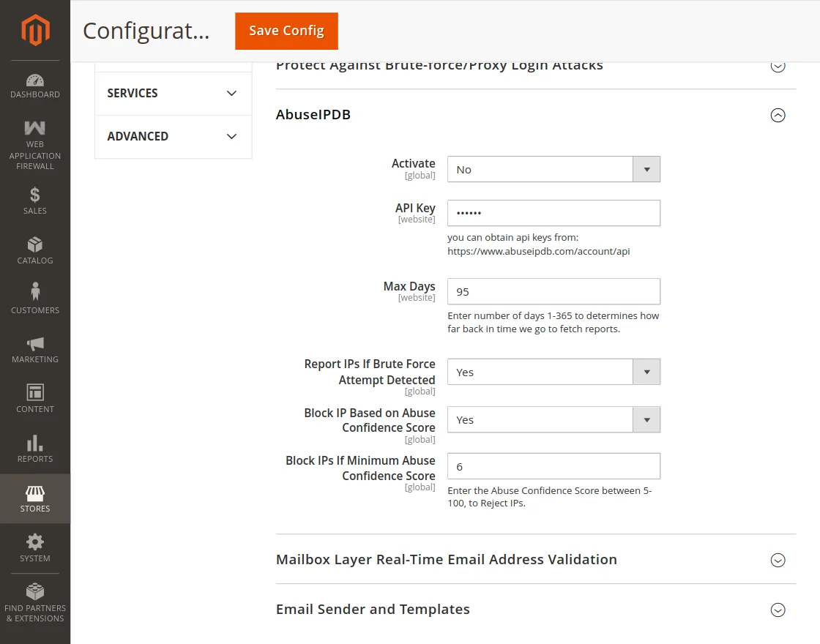Collapse the AbuseIPDB section
The image size is (820, 644).
[778, 115]
